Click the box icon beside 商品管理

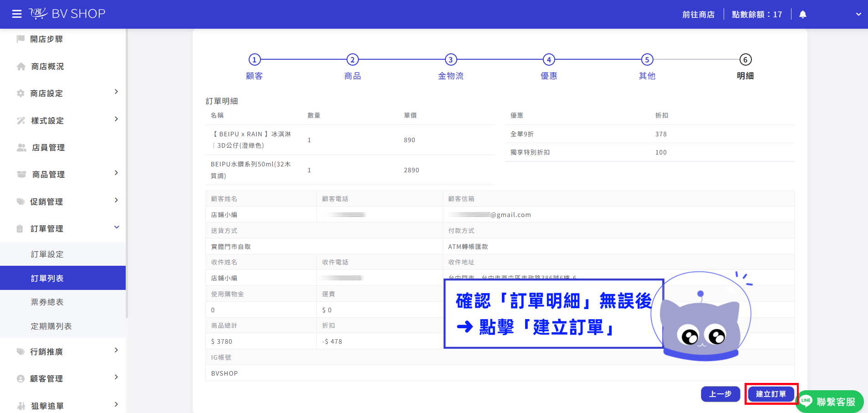21,175
